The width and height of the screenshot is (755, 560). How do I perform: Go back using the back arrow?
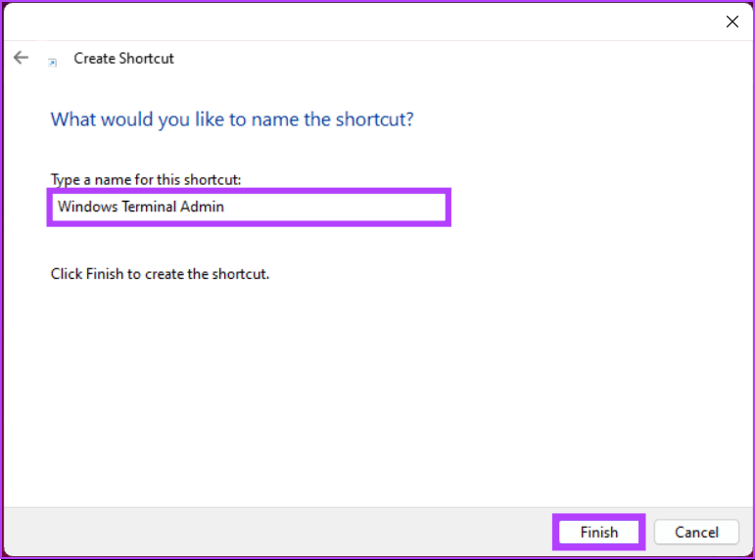pos(21,58)
